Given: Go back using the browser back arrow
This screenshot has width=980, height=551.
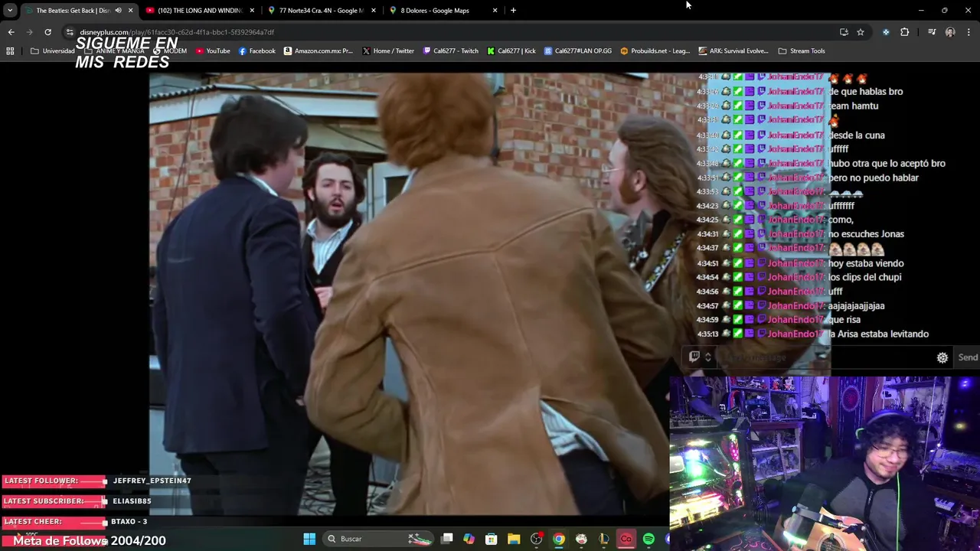Looking at the screenshot, I should [11, 32].
